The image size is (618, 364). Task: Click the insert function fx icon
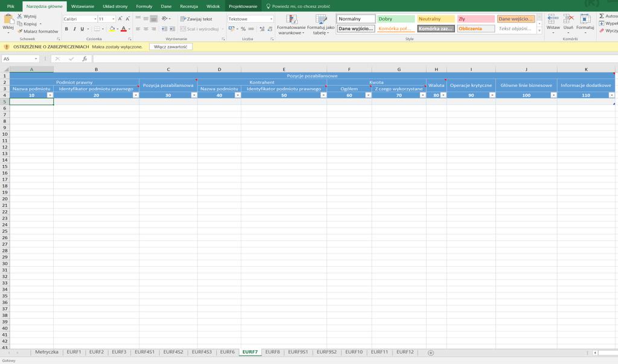84,59
